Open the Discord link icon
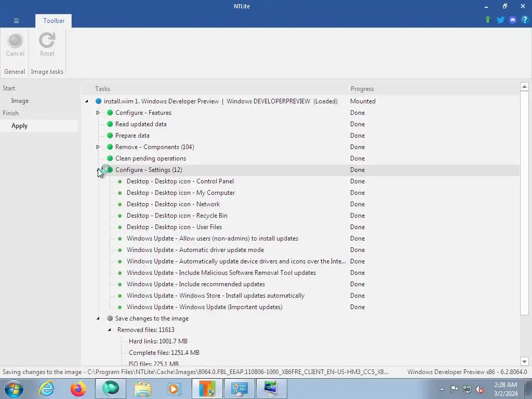This screenshot has height=399, width=532. point(513,20)
